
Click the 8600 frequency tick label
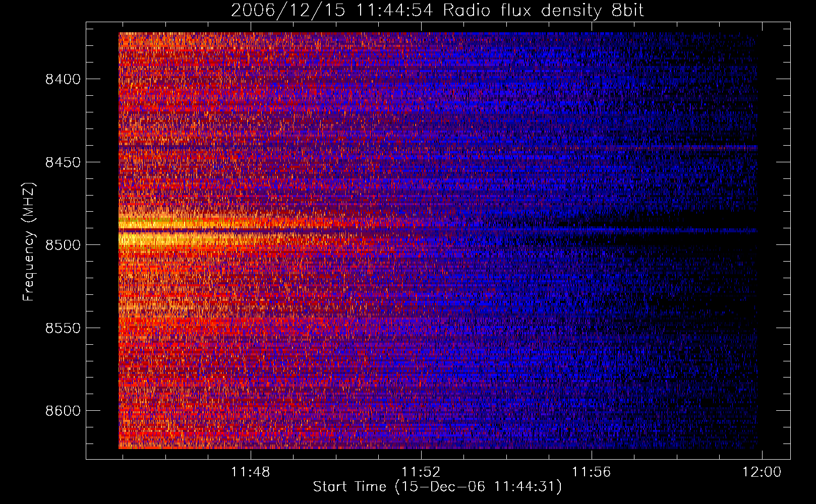click(x=63, y=411)
